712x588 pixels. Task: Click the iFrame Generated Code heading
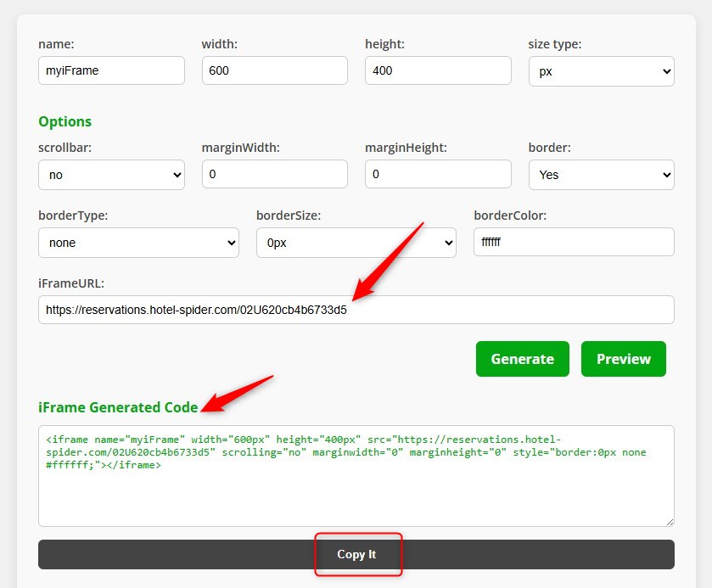[x=118, y=407]
